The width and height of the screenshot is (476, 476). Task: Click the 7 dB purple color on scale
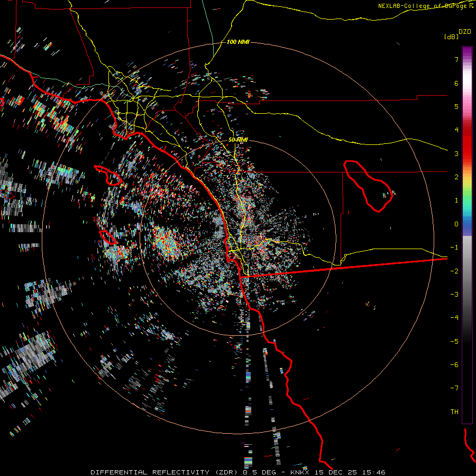467,59
